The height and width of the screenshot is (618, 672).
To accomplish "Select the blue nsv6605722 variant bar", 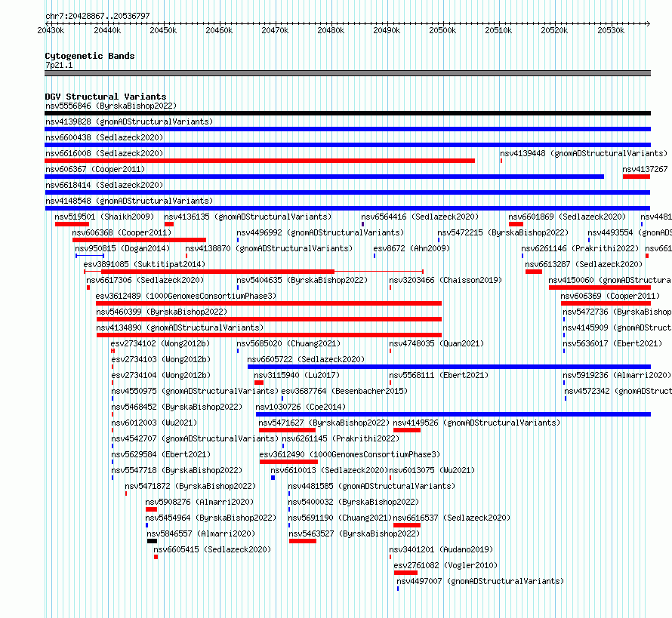I will point(449,367).
